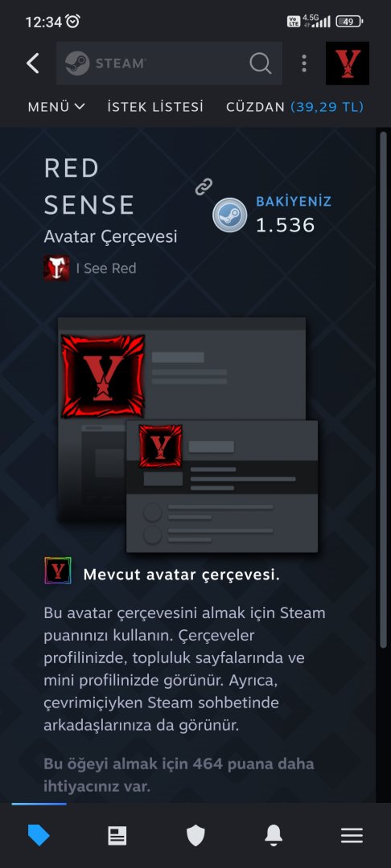Screen dimensions: 391x868
Task: Go to the store tag tab
Action: pyautogui.click(x=39, y=835)
